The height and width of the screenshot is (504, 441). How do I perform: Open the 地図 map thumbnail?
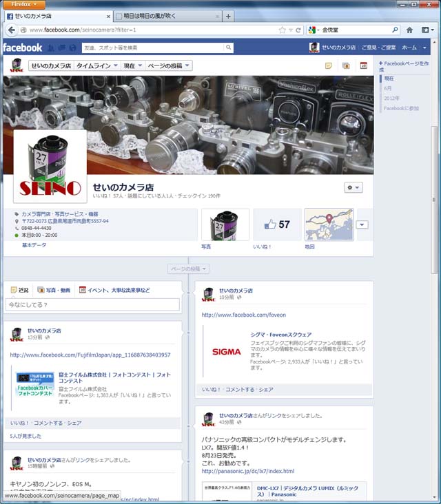pyautogui.click(x=329, y=224)
